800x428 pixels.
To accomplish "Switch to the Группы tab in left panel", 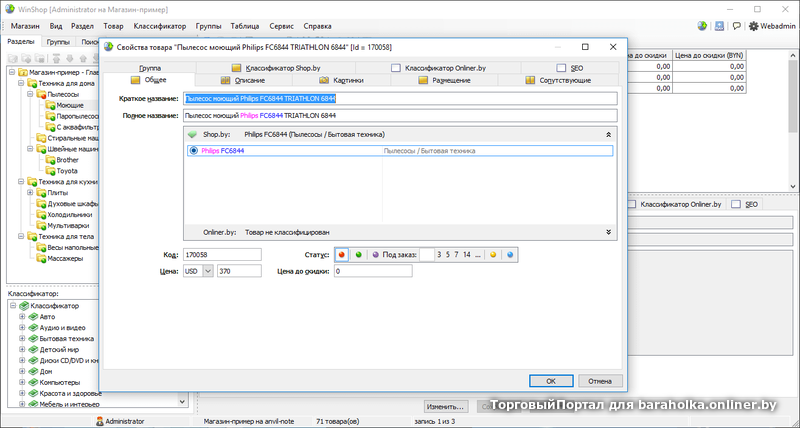I will coord(58,42).
